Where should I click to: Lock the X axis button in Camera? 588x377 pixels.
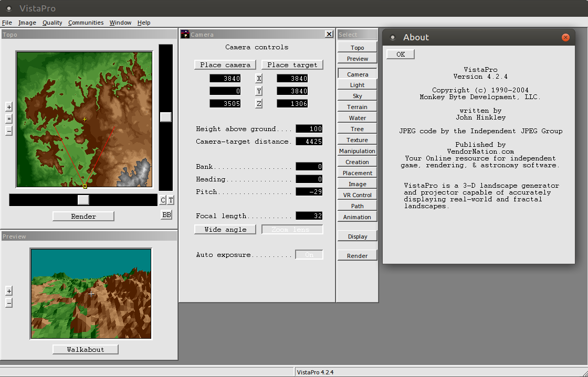pos(259,78)
